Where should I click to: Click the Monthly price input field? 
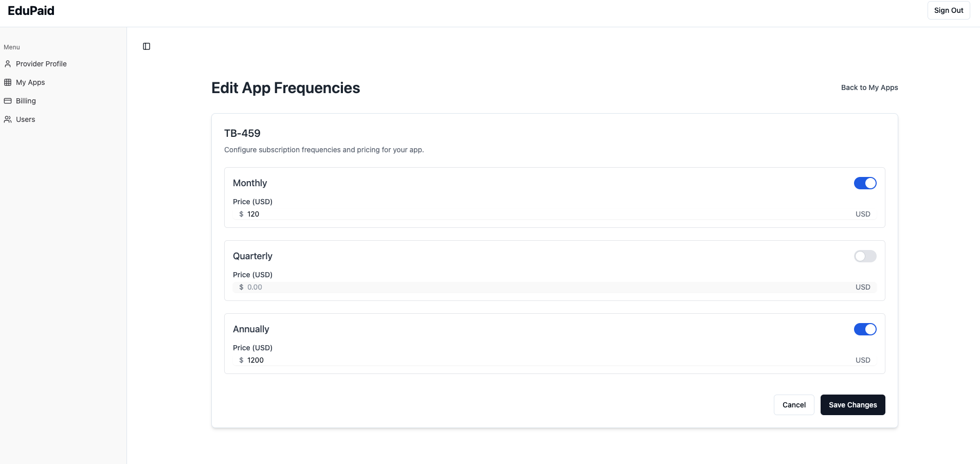[545, 214]
